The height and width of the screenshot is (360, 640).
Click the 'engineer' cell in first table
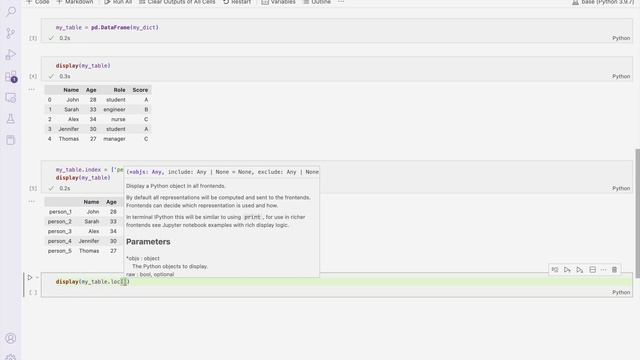tap(114, 109)
